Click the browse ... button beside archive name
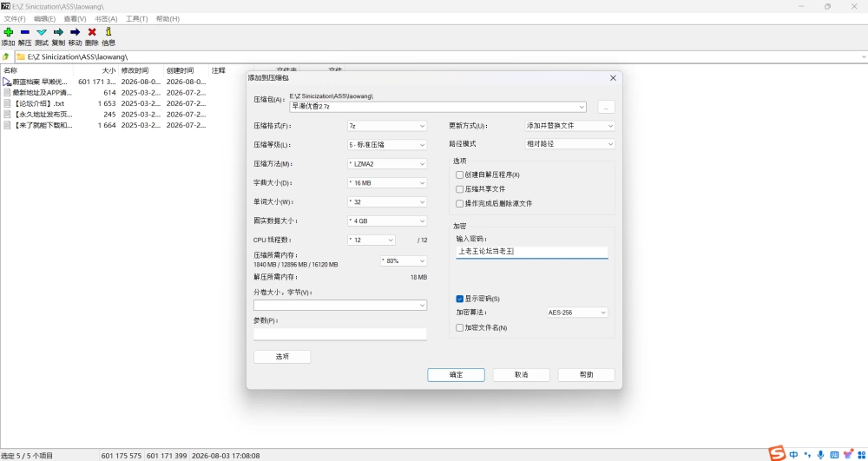This screenshot has width=868, height=461. [606, 108]
